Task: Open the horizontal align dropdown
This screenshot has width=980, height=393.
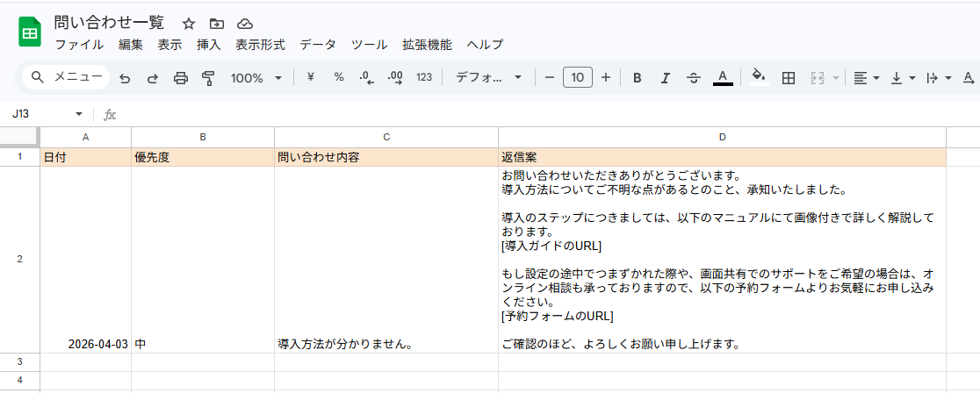Action: (867, 78)
